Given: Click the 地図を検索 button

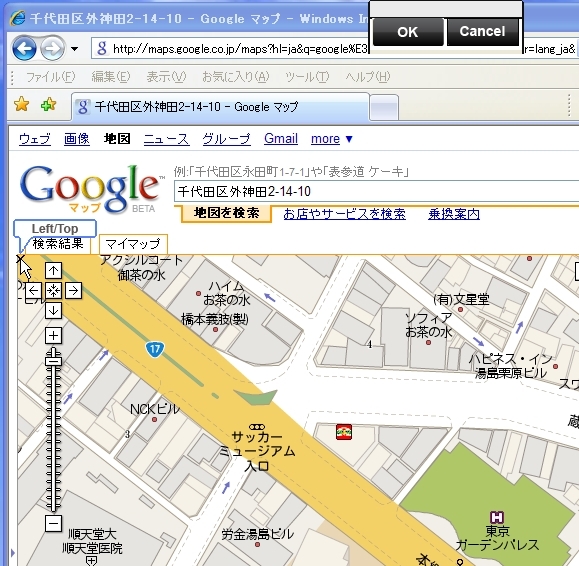Looking at the screenshot, I should [x=226, y=213].
